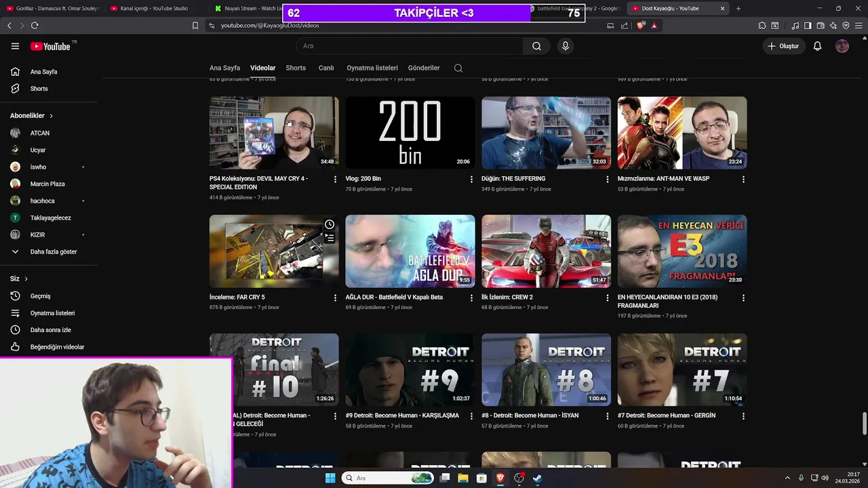Viewport: 868px width, 488px height.
Task: Open File Explorer from taskbar
Action: pos(463,478)
